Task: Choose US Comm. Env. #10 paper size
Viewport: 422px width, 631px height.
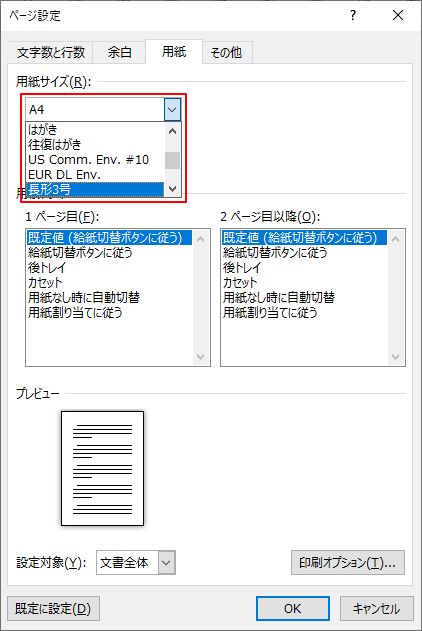Action: (x=95, y=160)
